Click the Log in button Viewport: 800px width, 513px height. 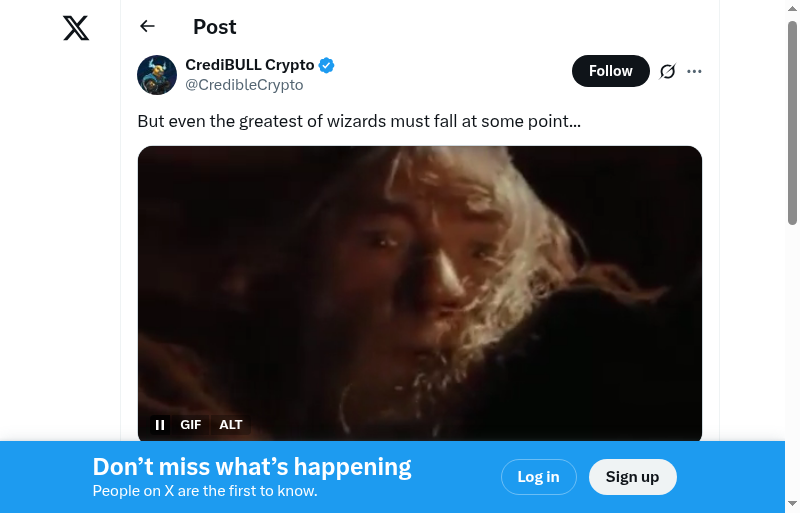[x=539, y=477]
